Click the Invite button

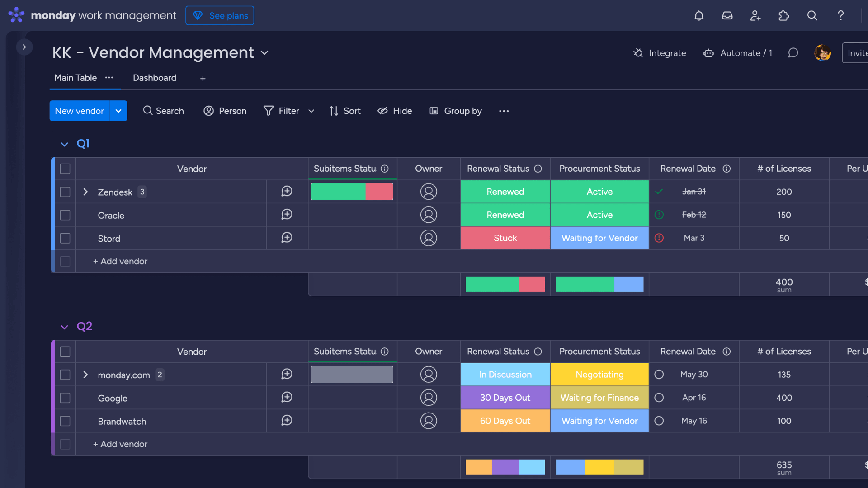point(856,53)
